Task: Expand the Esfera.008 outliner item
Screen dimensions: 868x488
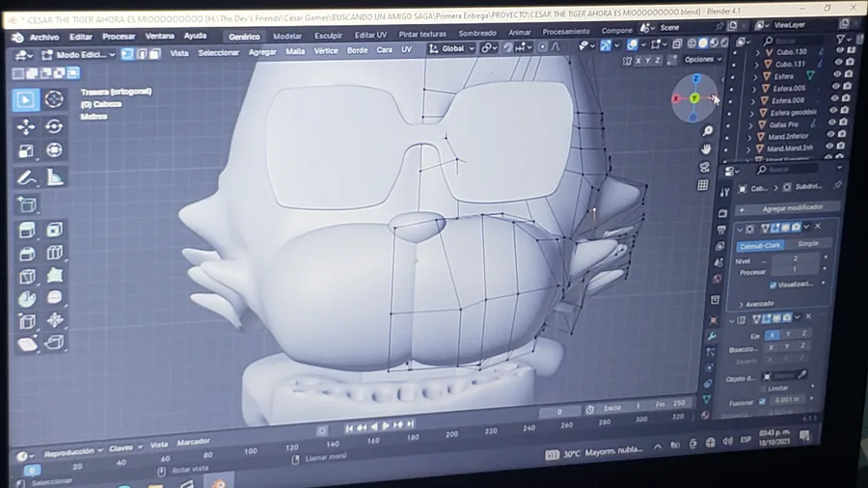Action: coord(753,100)
